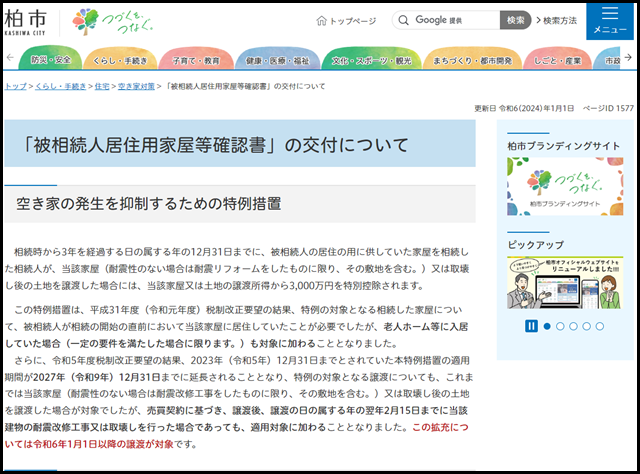Open the blue メニュー hamburger menu
The width and height of the screenshot is (640, 474).
coord(610,21)
